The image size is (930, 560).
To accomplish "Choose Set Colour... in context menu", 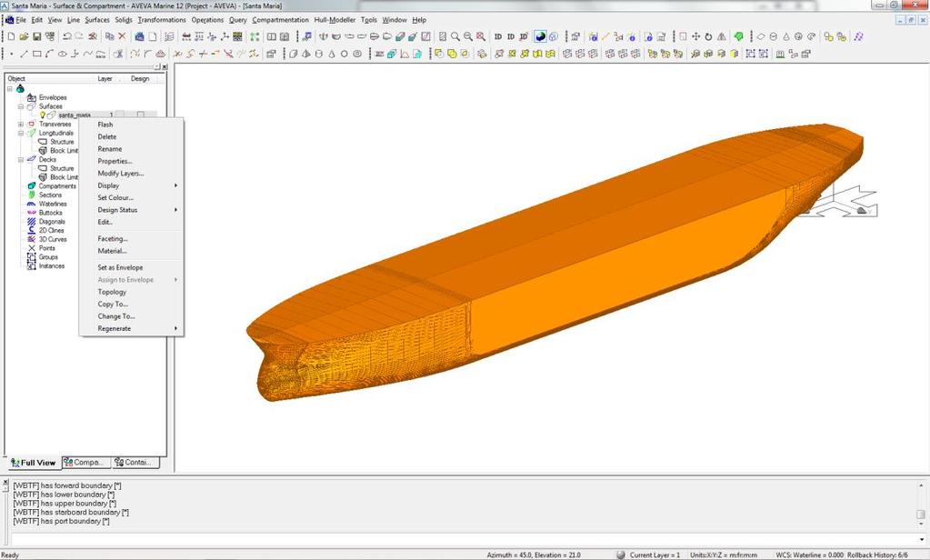I will click(131, 197).
